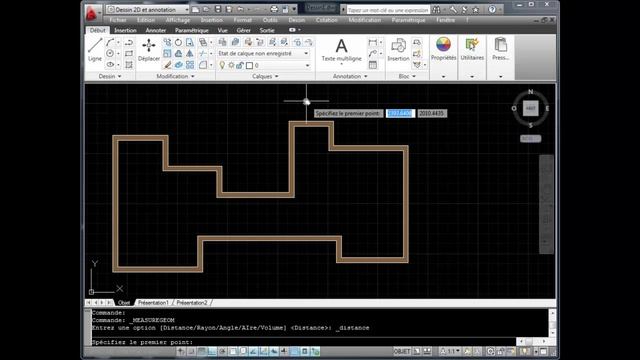640x360 pixels.
Task: Click the OBJET model space button
Action: point(402,351)
